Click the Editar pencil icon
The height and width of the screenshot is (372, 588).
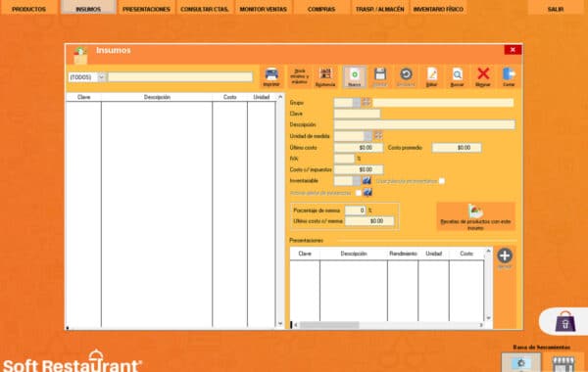pos(431,77)
